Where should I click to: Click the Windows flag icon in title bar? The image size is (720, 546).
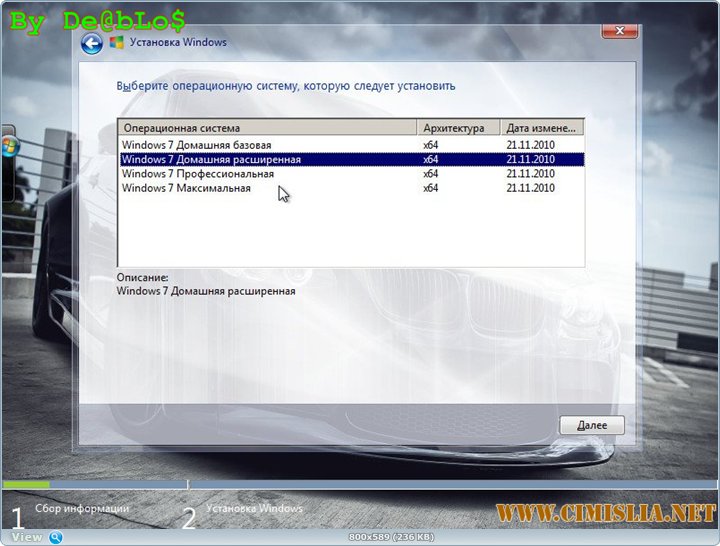click(117, 43)
